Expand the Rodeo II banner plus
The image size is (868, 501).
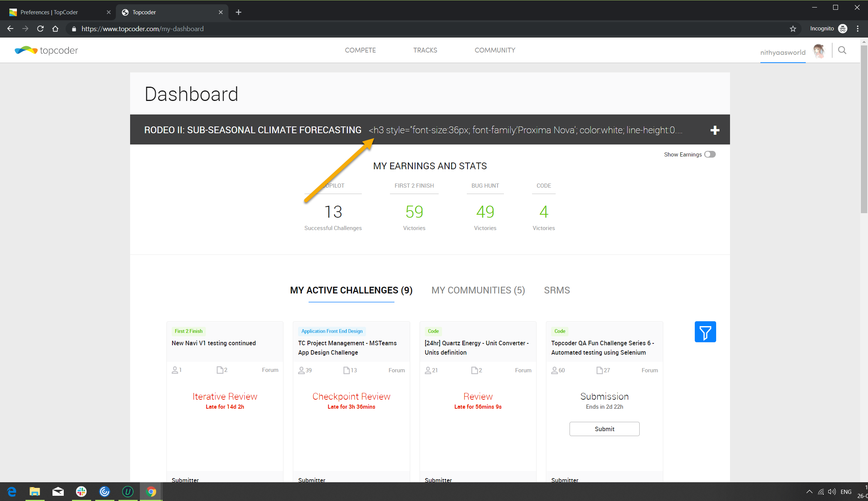click(715, 130)
